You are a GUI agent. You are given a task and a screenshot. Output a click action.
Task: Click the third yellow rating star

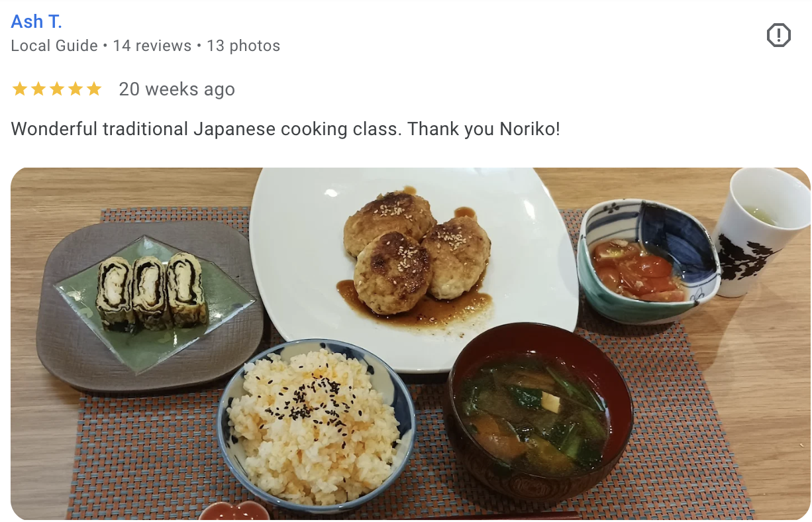pyautogui.click(x=57, y=89)
